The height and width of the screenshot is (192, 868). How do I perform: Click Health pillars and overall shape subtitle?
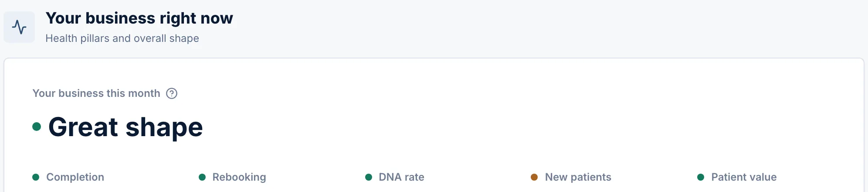click(122, 38)
